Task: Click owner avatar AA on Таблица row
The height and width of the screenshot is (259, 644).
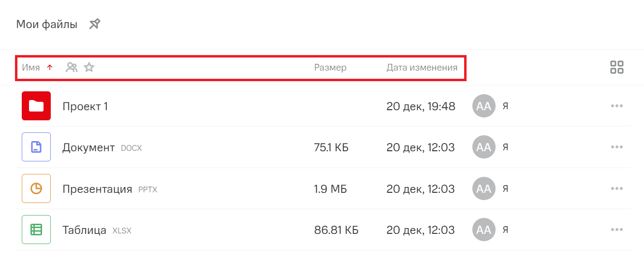Action: tap(483, 230)
